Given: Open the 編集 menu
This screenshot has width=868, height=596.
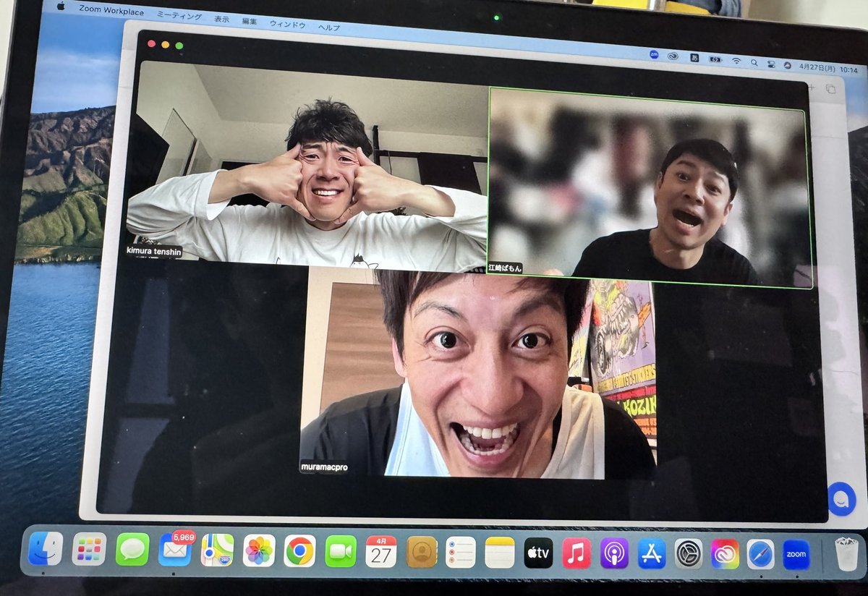Looking at the screenshot, I should click(250, 22).
